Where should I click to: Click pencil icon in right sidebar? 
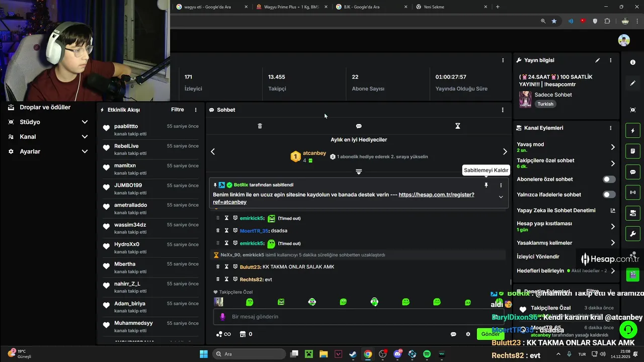click(x=633, y=83)
